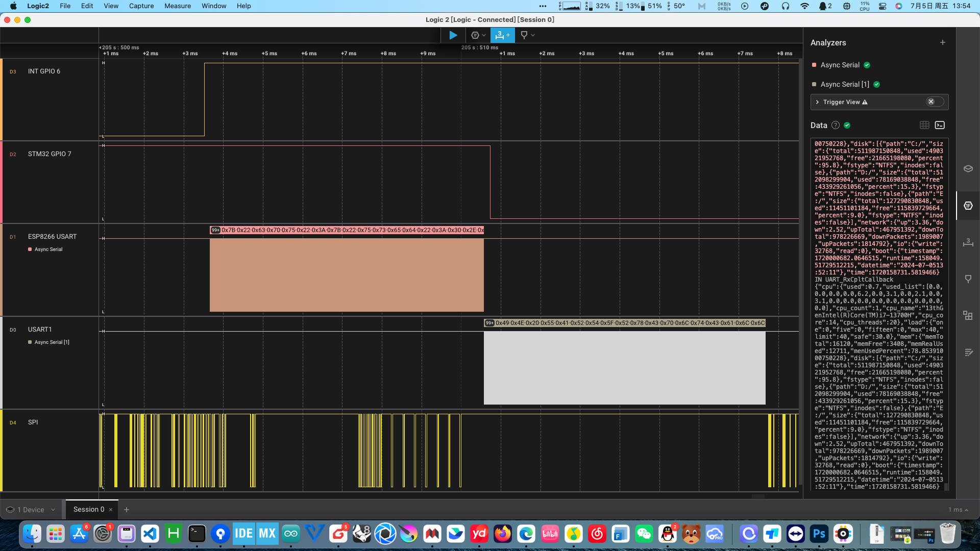Open Control Center in the menu bar
This screenshot has width=980, height=551.
[883, 6]
